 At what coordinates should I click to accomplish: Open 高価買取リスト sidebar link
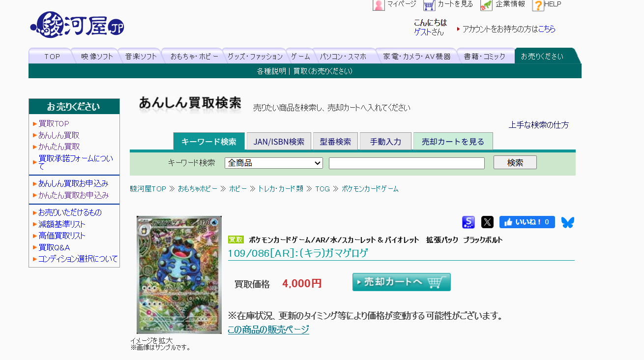click(62, 236)
